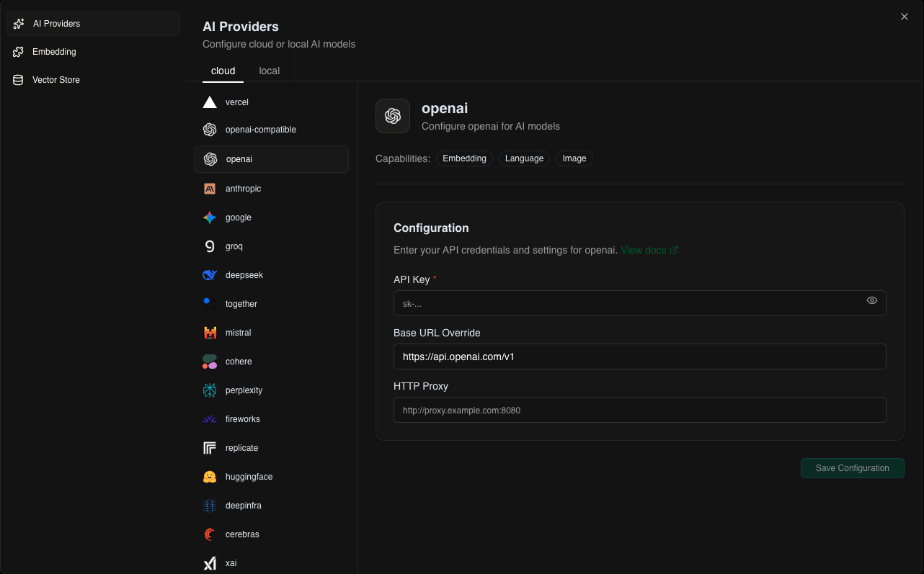Choose the groq provider icon
This screenshot has height=574, width=924.
point(210,246)
